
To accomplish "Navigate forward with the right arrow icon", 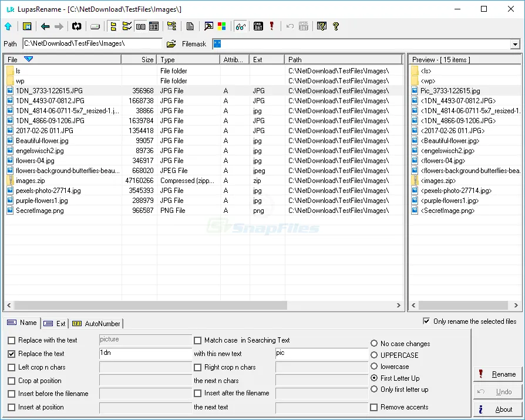I will point(59,26).
